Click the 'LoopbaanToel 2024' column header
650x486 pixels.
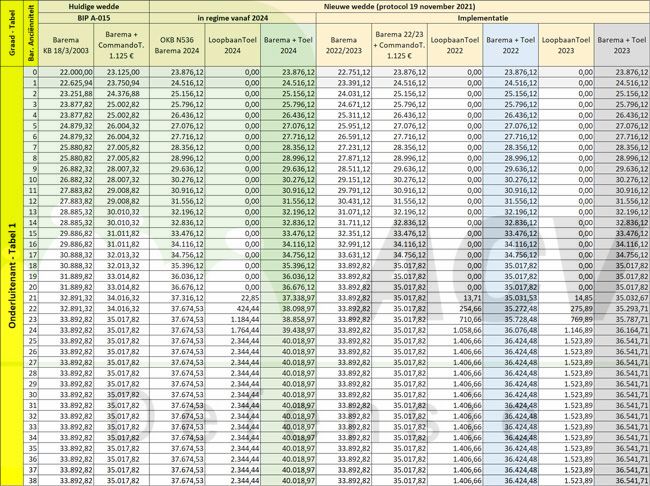(x=233, y=45)
